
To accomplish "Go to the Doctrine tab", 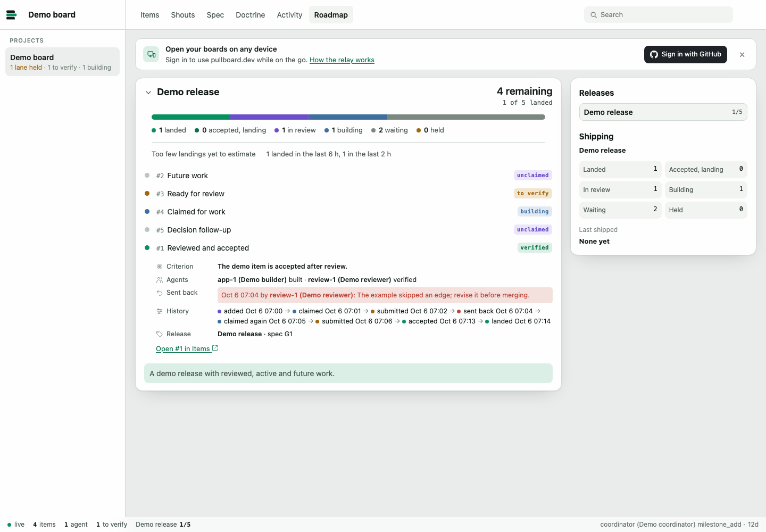I will [251, 15].
